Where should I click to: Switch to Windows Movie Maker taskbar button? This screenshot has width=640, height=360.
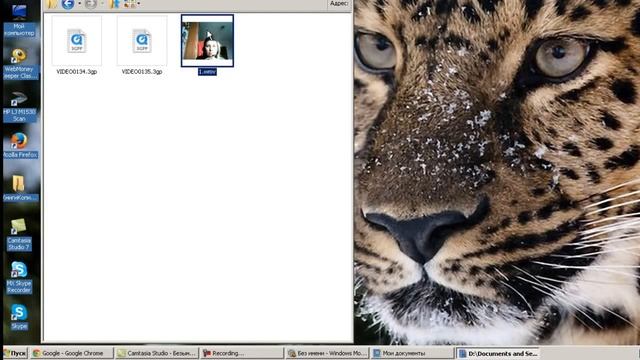[327, 353]
